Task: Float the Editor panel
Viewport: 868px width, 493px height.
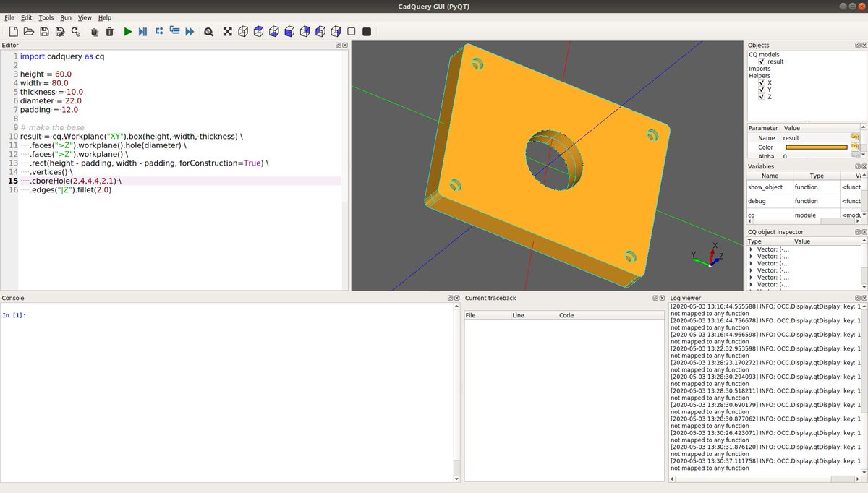Action: pos(339,46)
